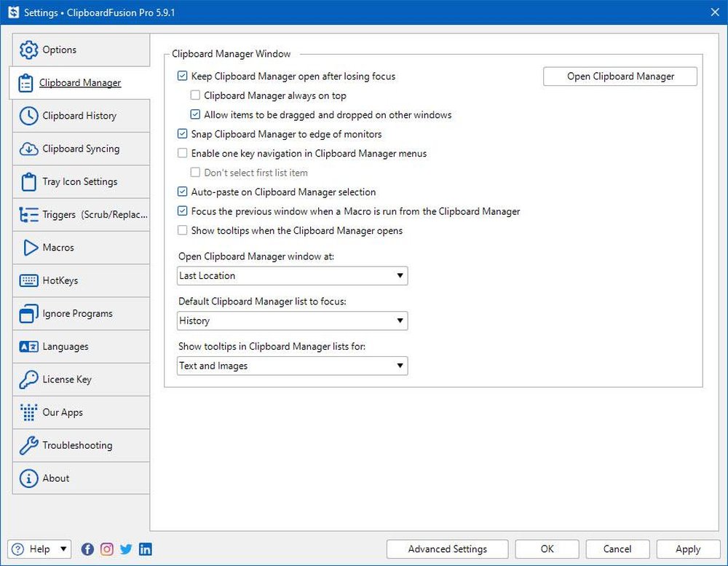Enable Clipboard Manager always on top

pos(195,95)
